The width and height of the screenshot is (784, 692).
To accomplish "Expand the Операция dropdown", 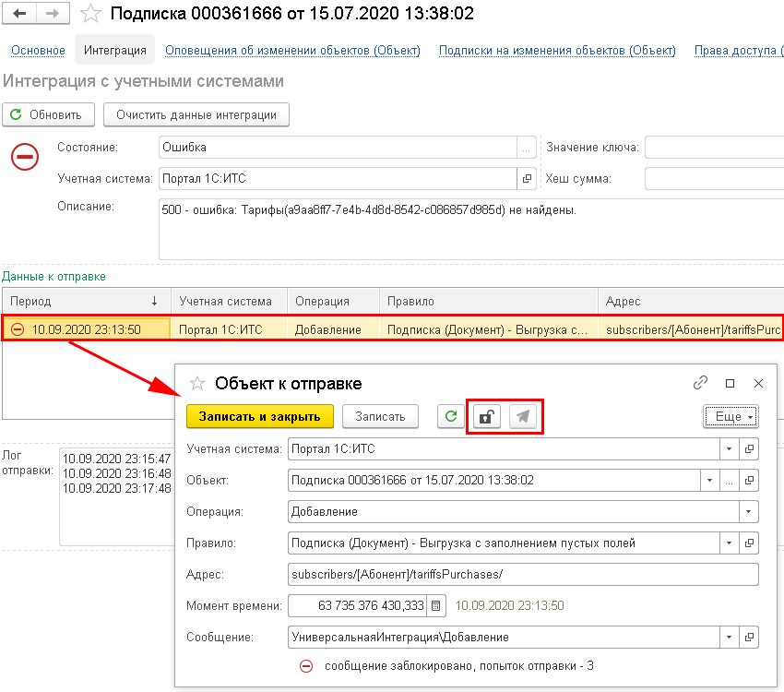I will coord(749,511).
